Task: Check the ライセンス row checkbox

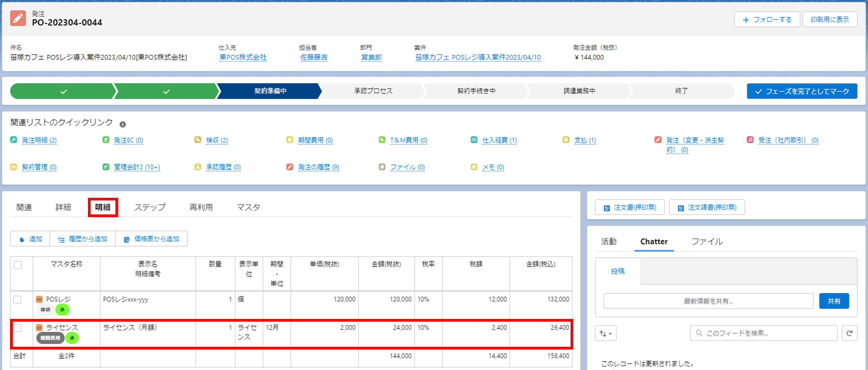Action: [17, 328]
